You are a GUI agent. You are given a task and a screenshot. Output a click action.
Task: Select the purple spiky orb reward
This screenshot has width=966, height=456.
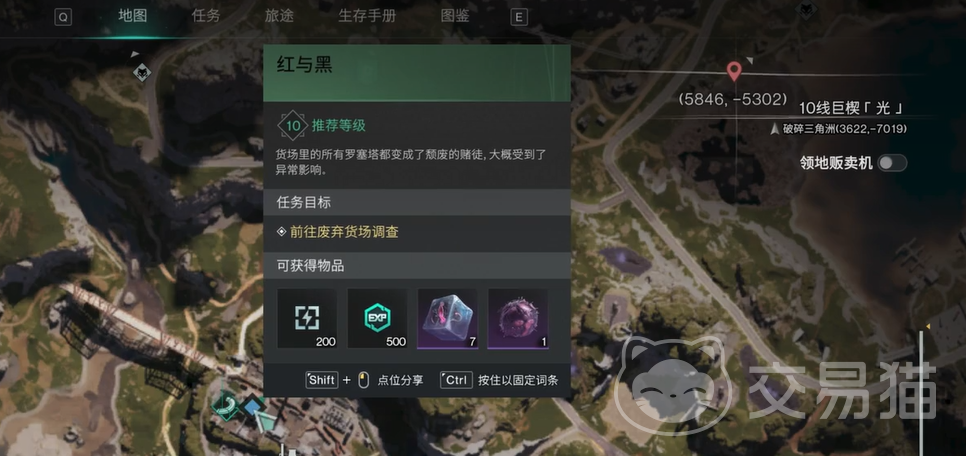click(518, 319)
